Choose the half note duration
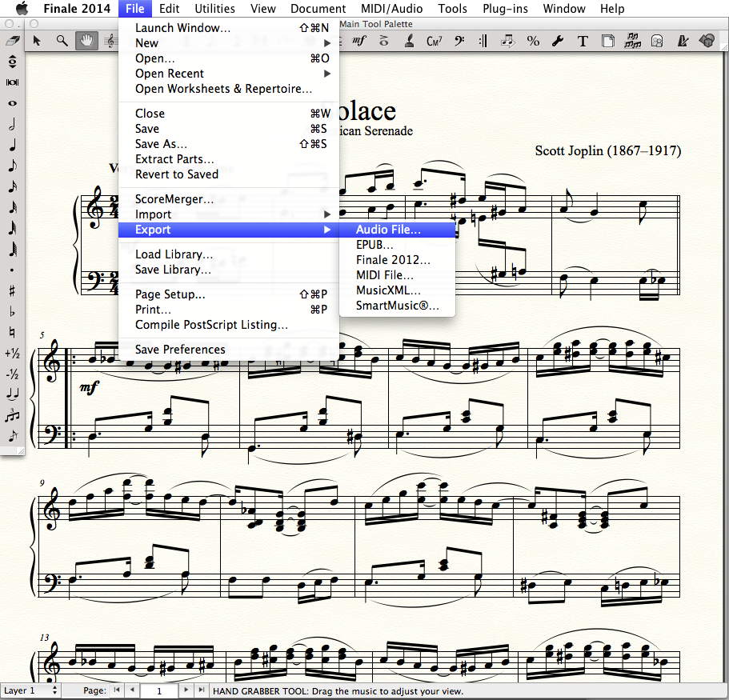Screen dimensions: 729x700 click(13, 124)
